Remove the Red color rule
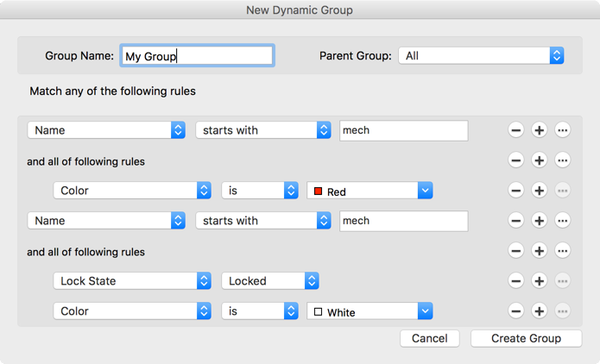This screenshot has width=600, height=364. point(516,191)
